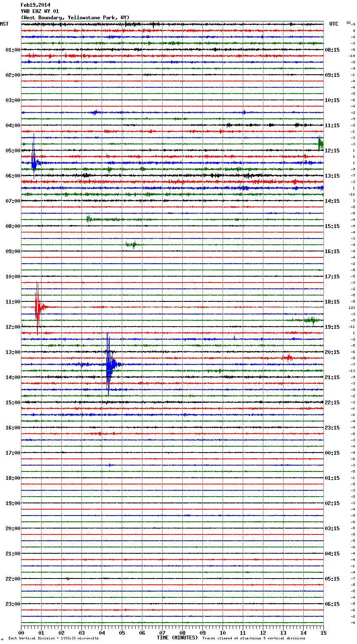Select the '14:00' MST hour label
The image size is (357, 644).
(x=13, y=377)
